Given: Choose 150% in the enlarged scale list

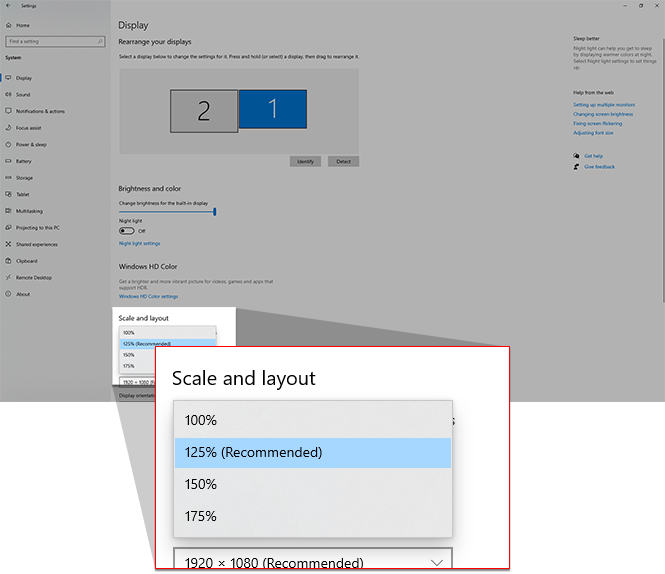Looking at the screenshot, I should (x=313, y=484).
